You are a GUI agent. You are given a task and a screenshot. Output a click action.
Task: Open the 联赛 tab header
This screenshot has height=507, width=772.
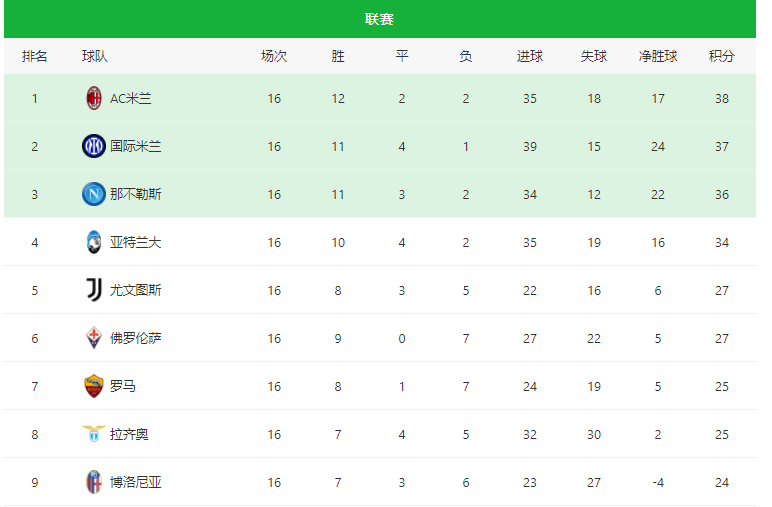tap(379, 19)
